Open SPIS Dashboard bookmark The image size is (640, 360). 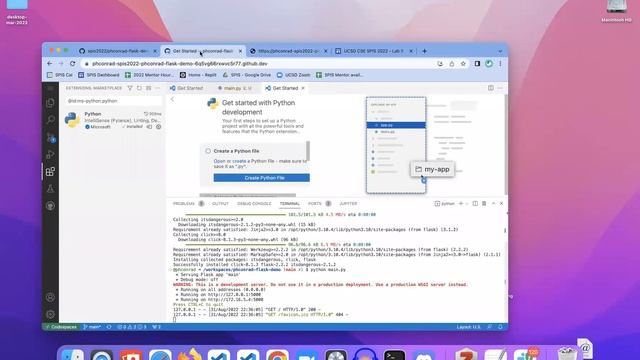[99, 75]
